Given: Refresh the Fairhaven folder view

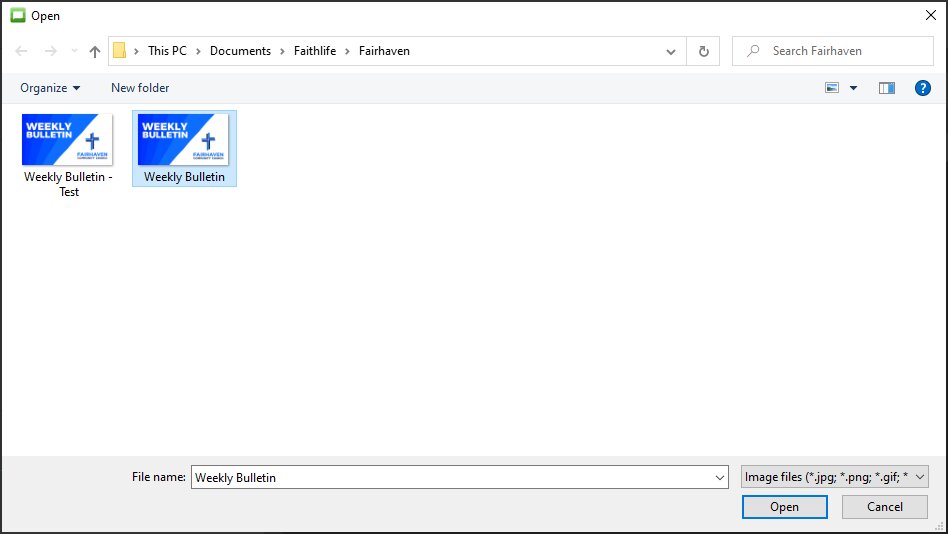Looking at the screenshot, I should pos(703,51).
